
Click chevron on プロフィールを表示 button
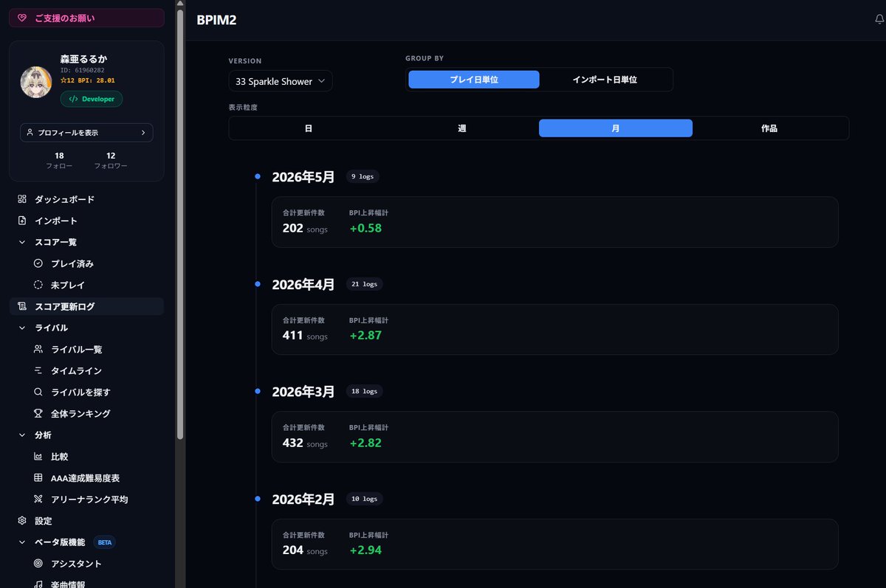tap(142, 133)
